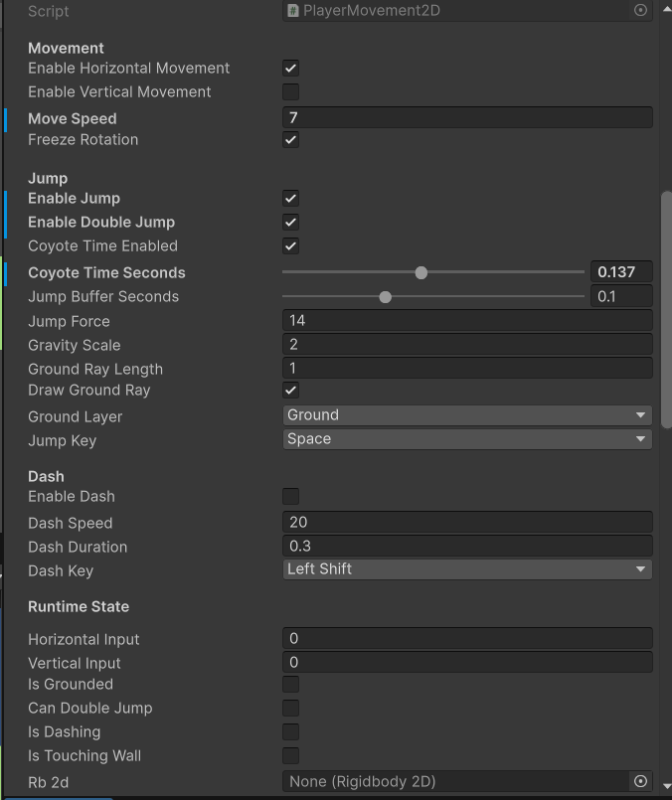Open object picker for Script field
Image resolution: width=672 pixels, height=800 pixels.
coord(640,10)
